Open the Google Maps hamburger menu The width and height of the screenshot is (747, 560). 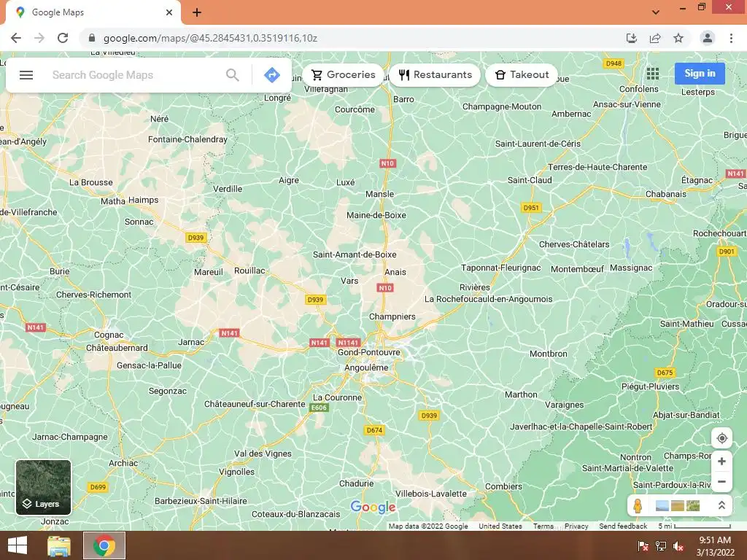pyautogui.click(x=26, y=75)
